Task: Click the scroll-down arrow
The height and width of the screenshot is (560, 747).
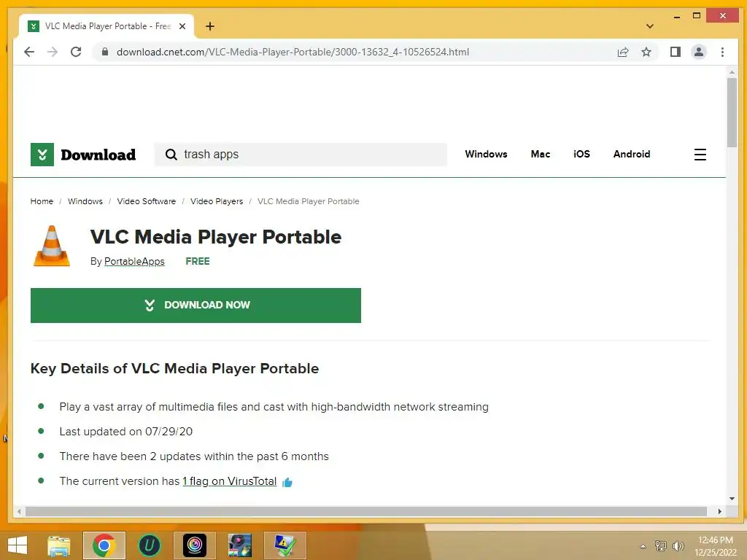Action: coord(732,499)
